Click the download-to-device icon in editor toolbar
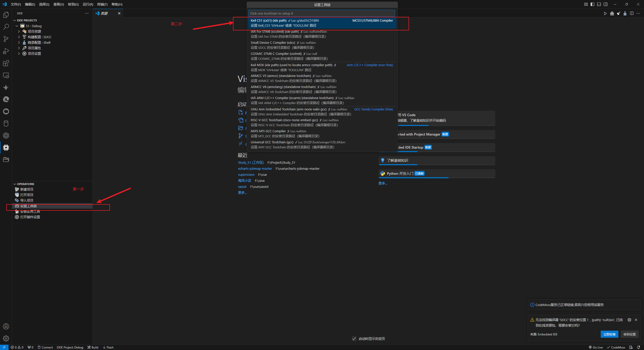The width and height of the screenshot is (644, 350). (x=625, y=13)
